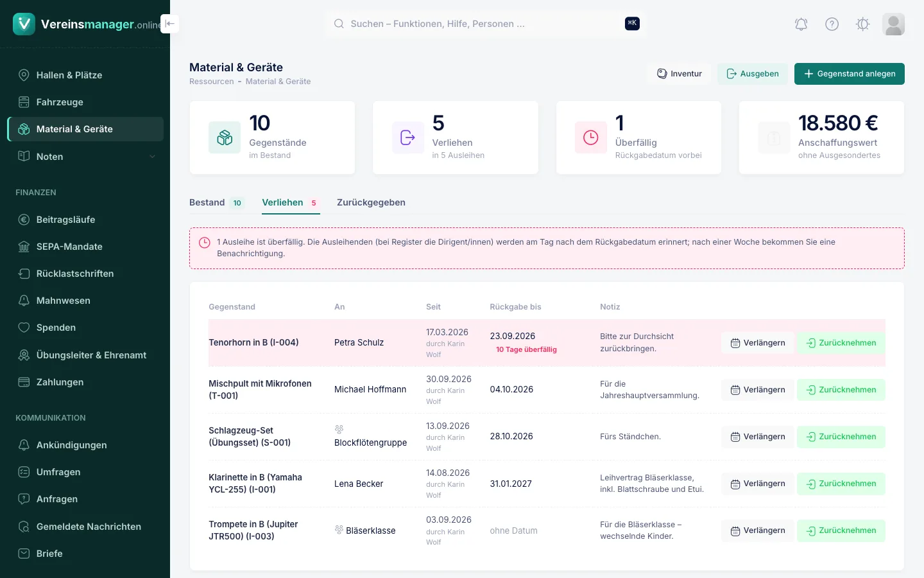The width and height of the screenshot is (924, 578).
Task: Click the Übungsleiter & Ehrenamt icon
Action: coord(24,355)
